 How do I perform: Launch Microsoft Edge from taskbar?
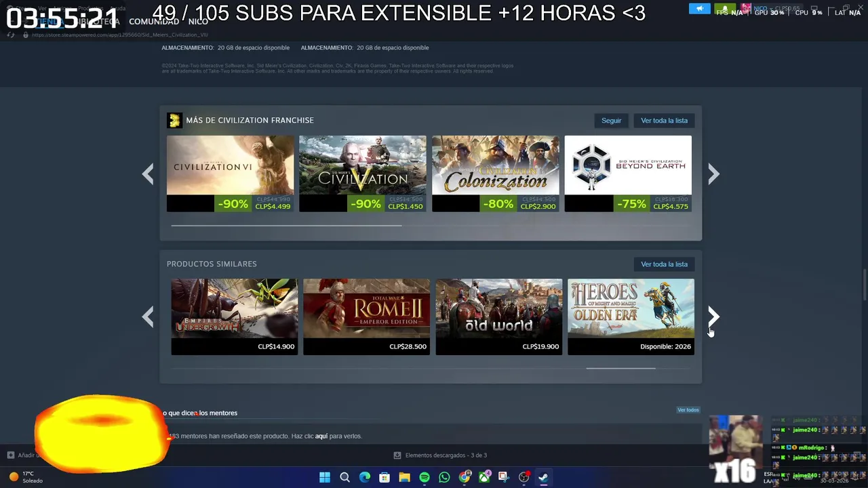365,477
